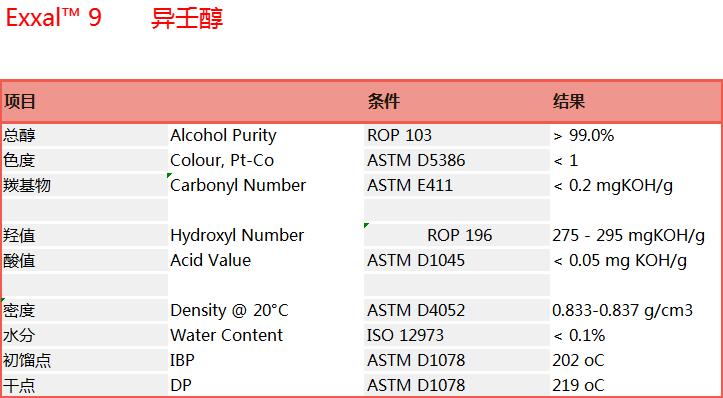Image resolution: width=723 pixels, height=398 pixels.
Task: Select the 结果 column header
Action: 569,101
